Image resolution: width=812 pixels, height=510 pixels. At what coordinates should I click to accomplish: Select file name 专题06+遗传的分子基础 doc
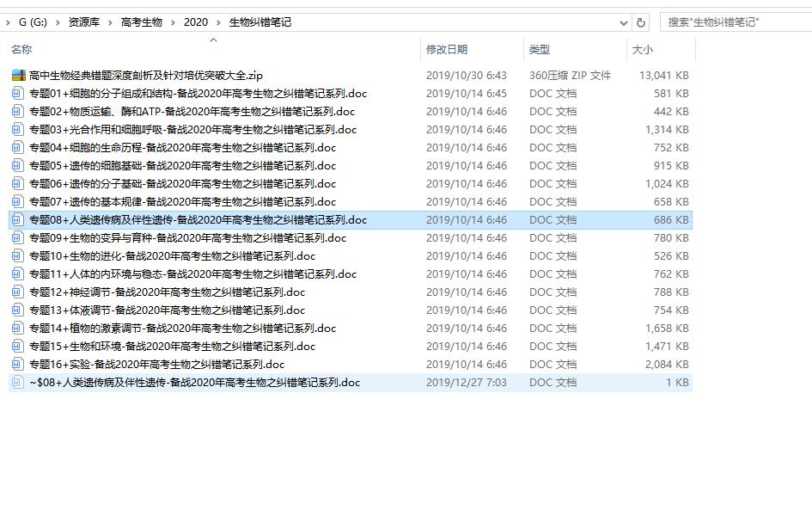182,183
